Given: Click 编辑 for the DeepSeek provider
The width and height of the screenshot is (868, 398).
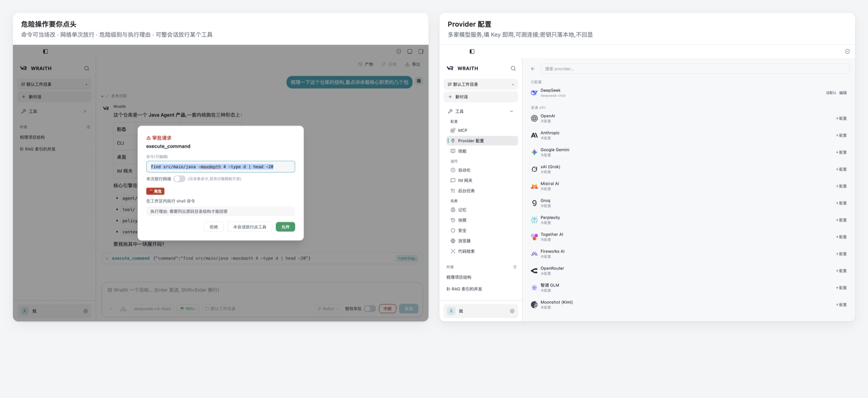Looking at the screenshot, I should tap(843, 93).
